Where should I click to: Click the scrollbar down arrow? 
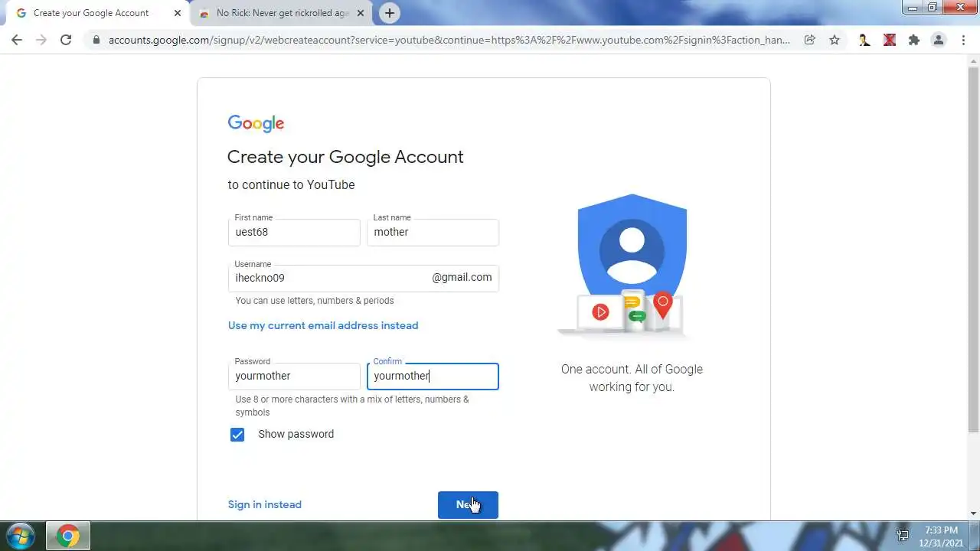(973, 514)
